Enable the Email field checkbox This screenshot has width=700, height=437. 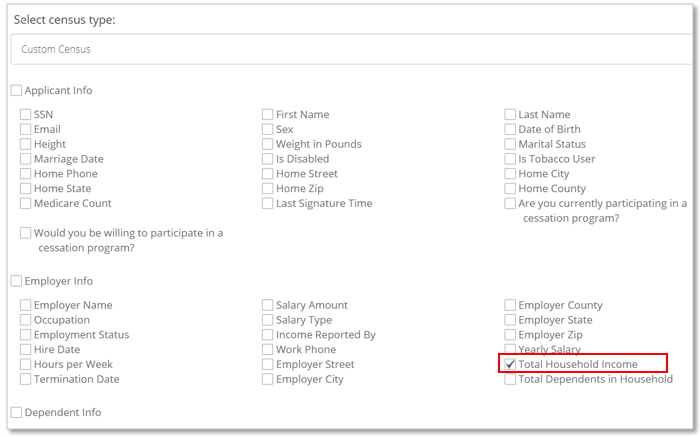25,129
